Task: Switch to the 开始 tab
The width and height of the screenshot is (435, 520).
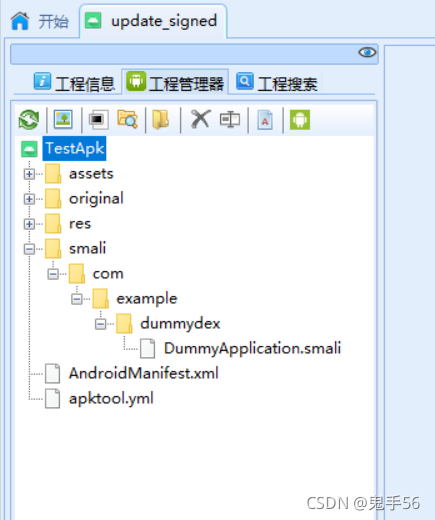Action: tap(40, 21)
